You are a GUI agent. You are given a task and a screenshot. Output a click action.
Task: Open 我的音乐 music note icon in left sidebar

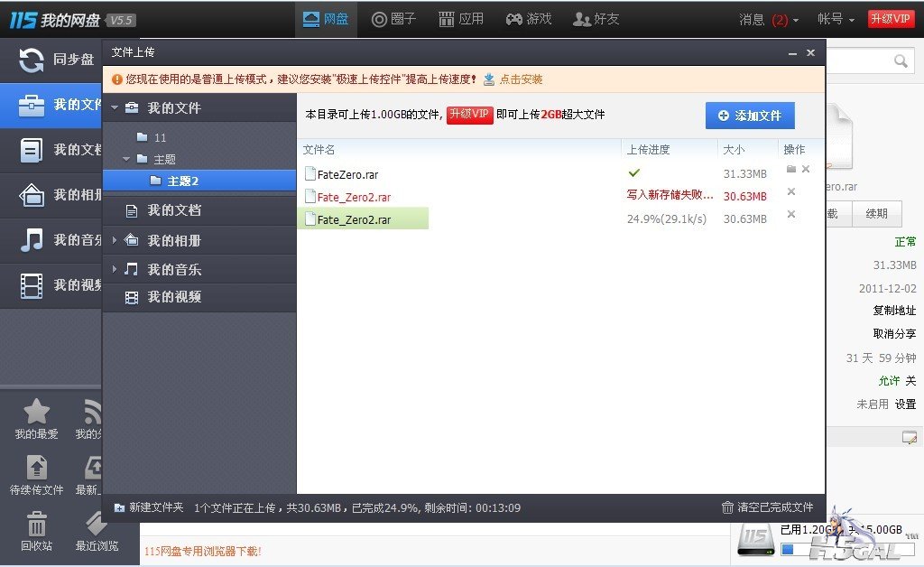32,240
